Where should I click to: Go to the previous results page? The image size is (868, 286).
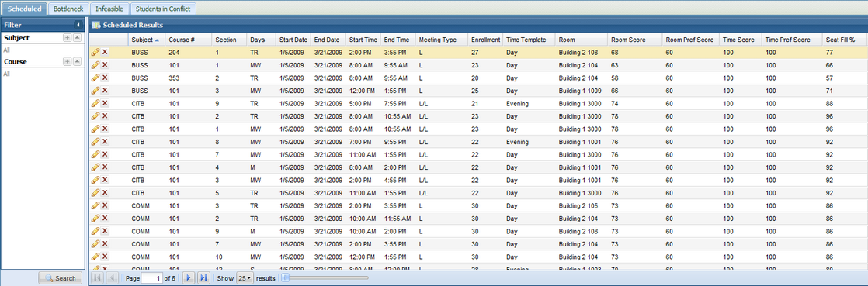point(111,278)
